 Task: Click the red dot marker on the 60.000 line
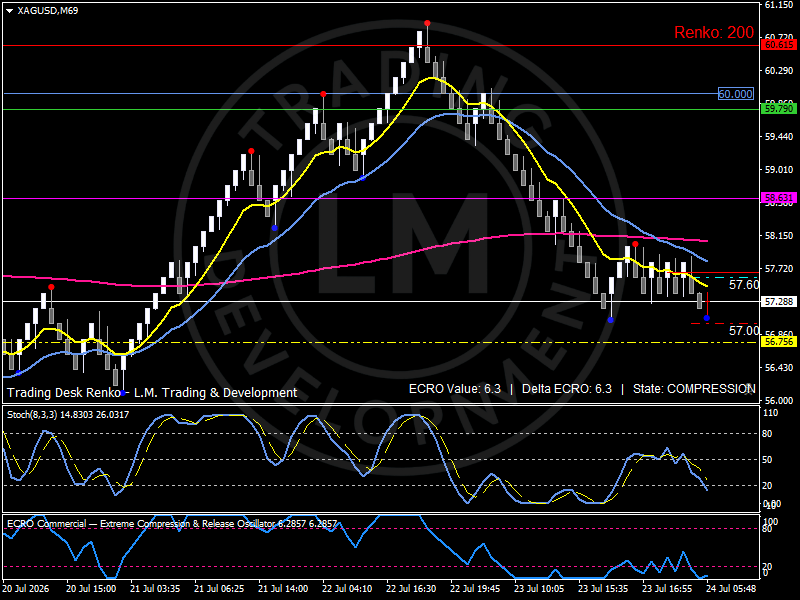pyautogui.click(x=323, y=94)
